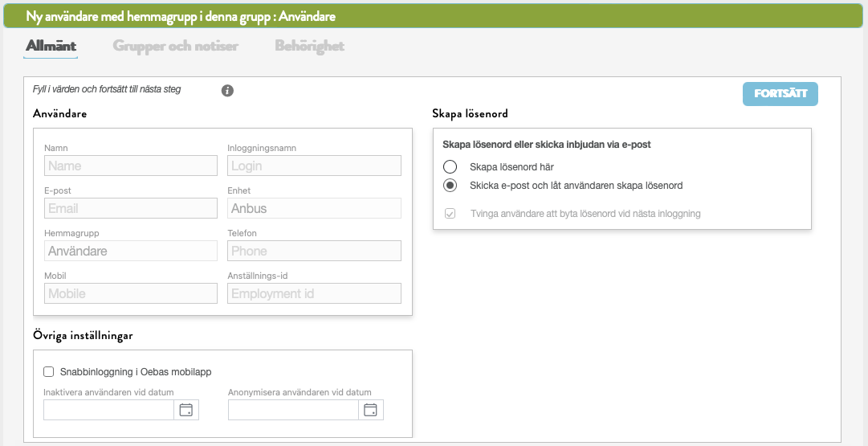
Task: Focus the Namn input field
Action: pyautogui.click(x=131, y=166)
